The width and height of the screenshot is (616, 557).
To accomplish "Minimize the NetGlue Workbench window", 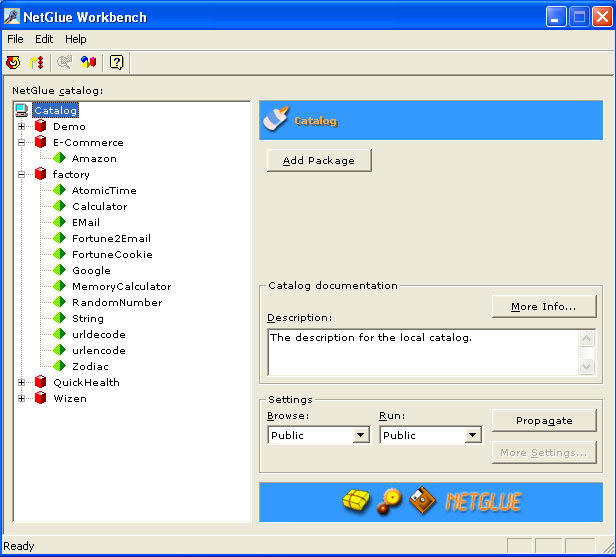I will [556, 17].
